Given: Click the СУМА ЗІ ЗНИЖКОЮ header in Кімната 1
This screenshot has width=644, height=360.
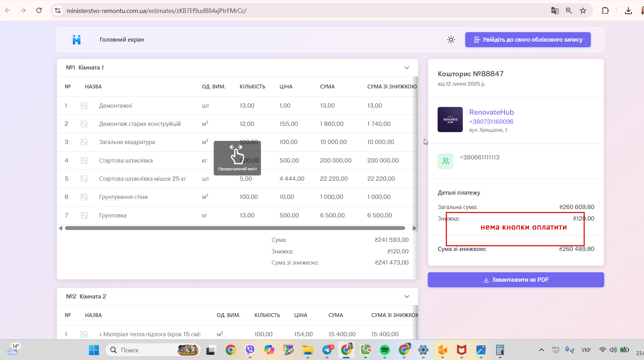Looking at the screenshot, I should (x=392, y=87).
